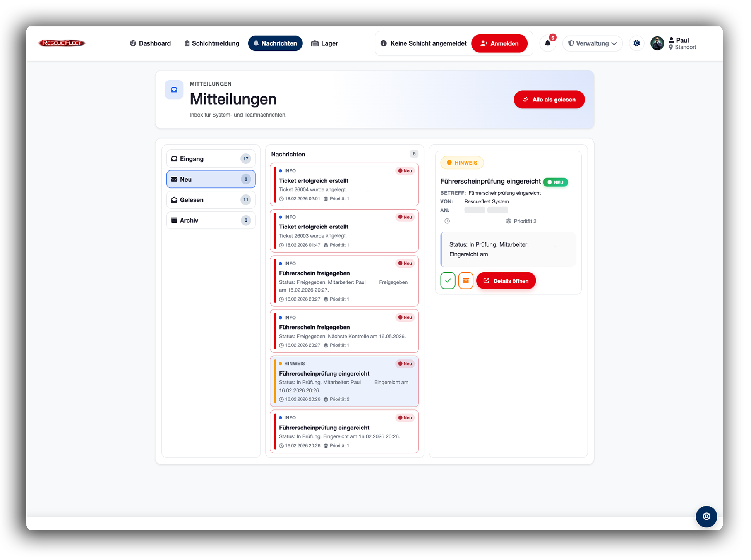Mark the Hinweis message read via green checkmark

tap(448, 280)
